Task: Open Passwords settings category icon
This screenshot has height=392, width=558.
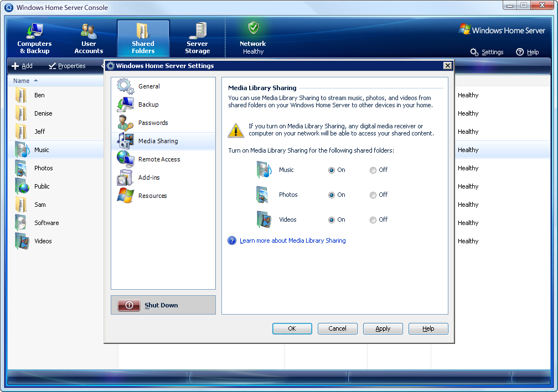Action: [x=126, y=123]
